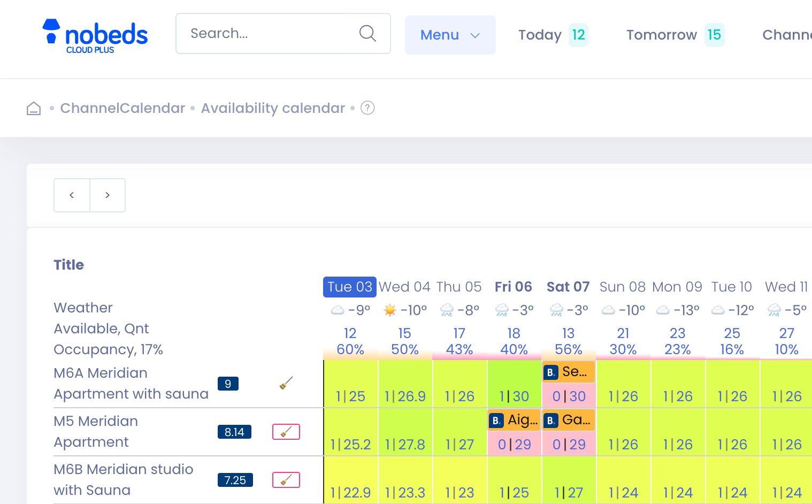Viewport: 812px width, 504px height.
Task: Open the Availability calendar breadcrumb entry
Action: point(272,108)
